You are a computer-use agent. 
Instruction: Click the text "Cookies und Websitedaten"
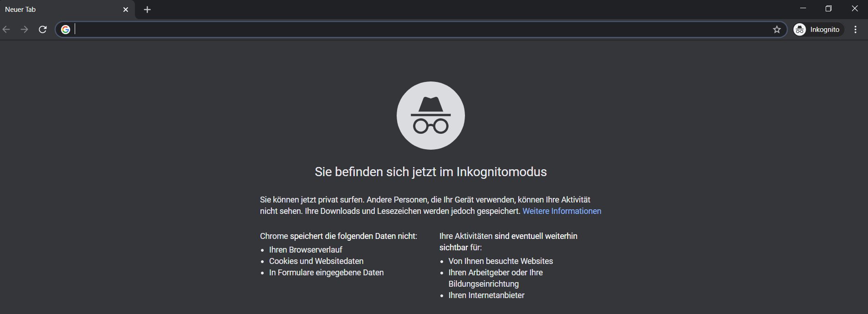coord(316,261)
